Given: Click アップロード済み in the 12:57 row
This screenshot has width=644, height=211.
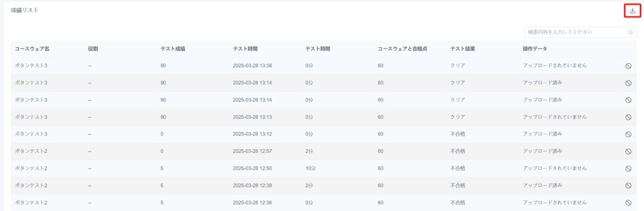Looking at the screenshot, I should [542, 152].
